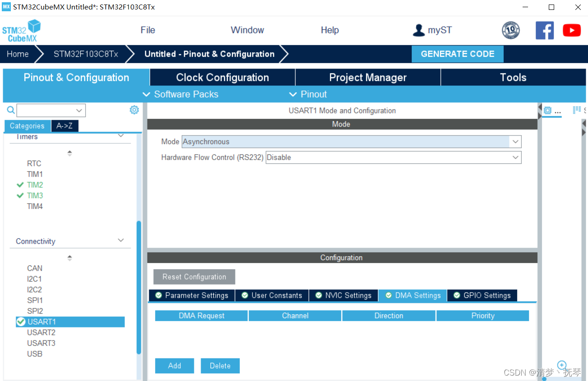Select the Pinout & Configuration tab

pyautogui.click(x=76, y=77)
